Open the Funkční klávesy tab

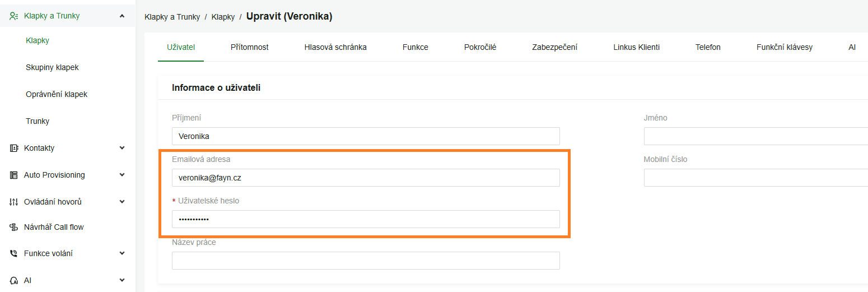click(784, 47)
